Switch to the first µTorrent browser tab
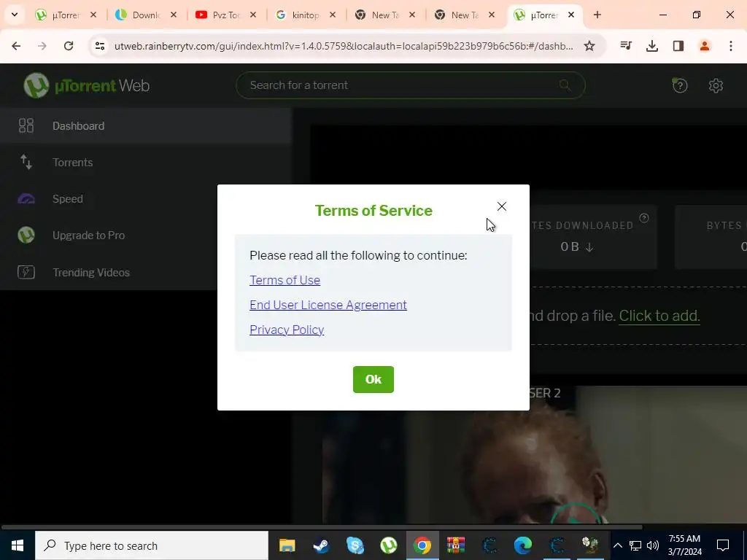Screen dimensions: 747x560 tap(66, 15)
